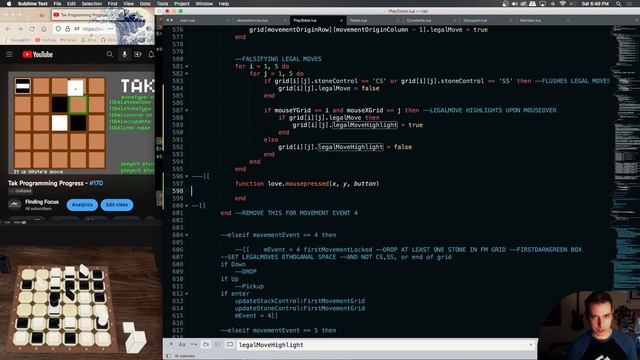Go back in the browser
The image size is (640, 360).
point(8,29)
